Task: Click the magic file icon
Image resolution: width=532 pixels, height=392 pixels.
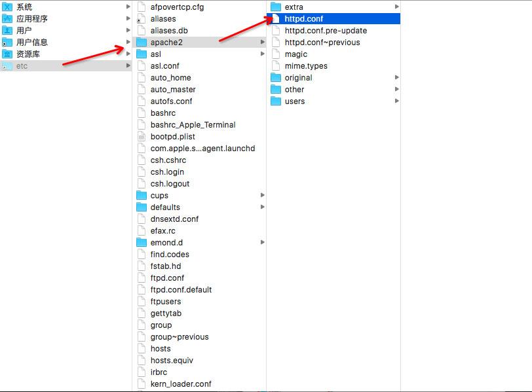Action: click(x=276, y=54)
